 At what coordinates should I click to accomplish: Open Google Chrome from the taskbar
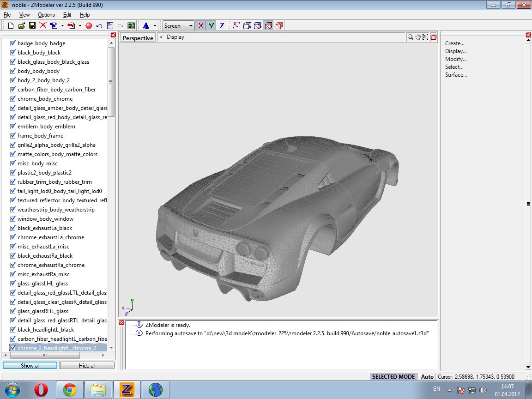tap(70, 390)
